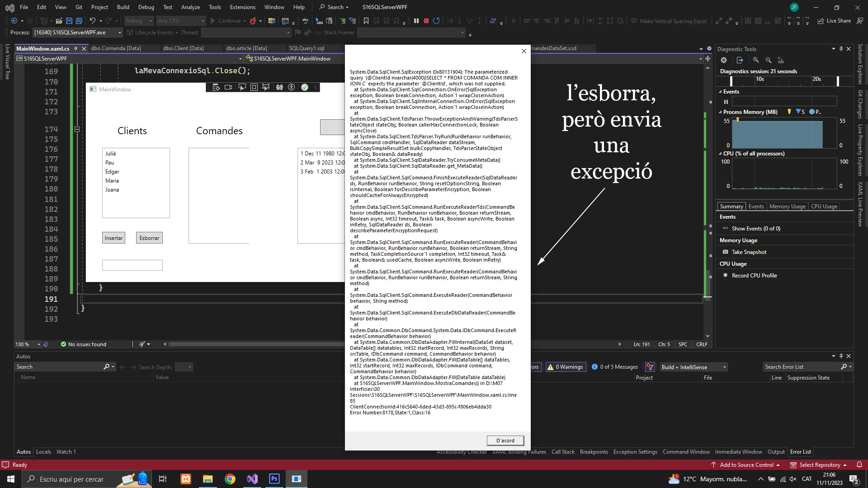Click the Break All pause icon

(x=416, y=21)
